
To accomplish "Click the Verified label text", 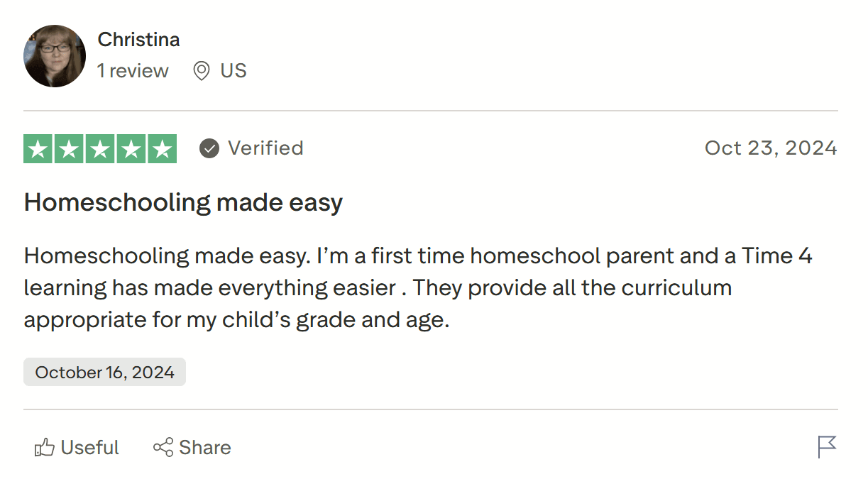I will [x=265, y=148].
